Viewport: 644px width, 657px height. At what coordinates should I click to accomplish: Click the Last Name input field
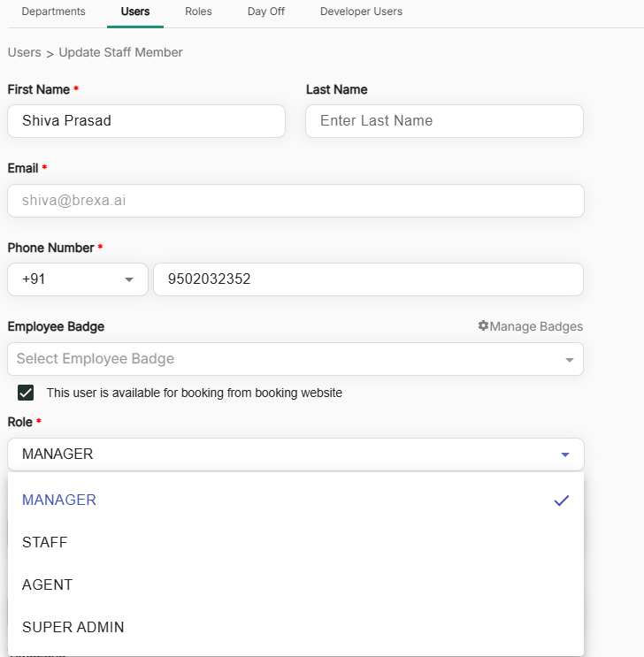444,121
